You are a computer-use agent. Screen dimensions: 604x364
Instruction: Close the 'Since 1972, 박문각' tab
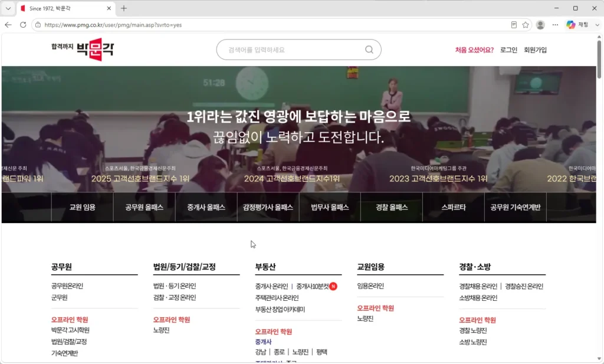109,8
